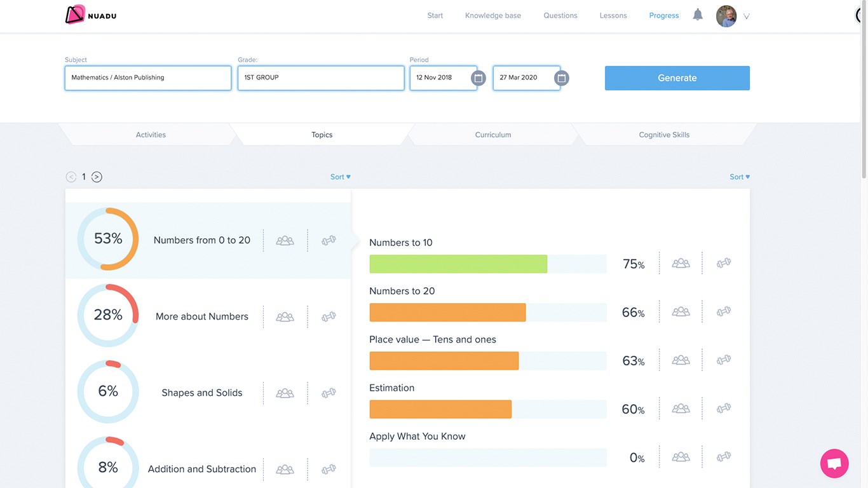Screen dimensions: 868x488
Task: Open start date calendar picker icon
Action: [478, 78]
